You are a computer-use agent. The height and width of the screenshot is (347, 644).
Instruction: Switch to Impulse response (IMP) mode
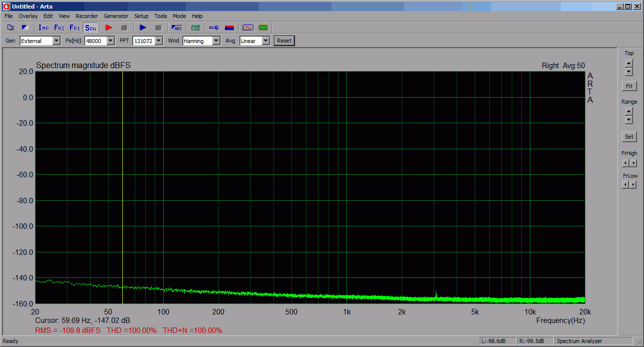(x=44, y=28)
